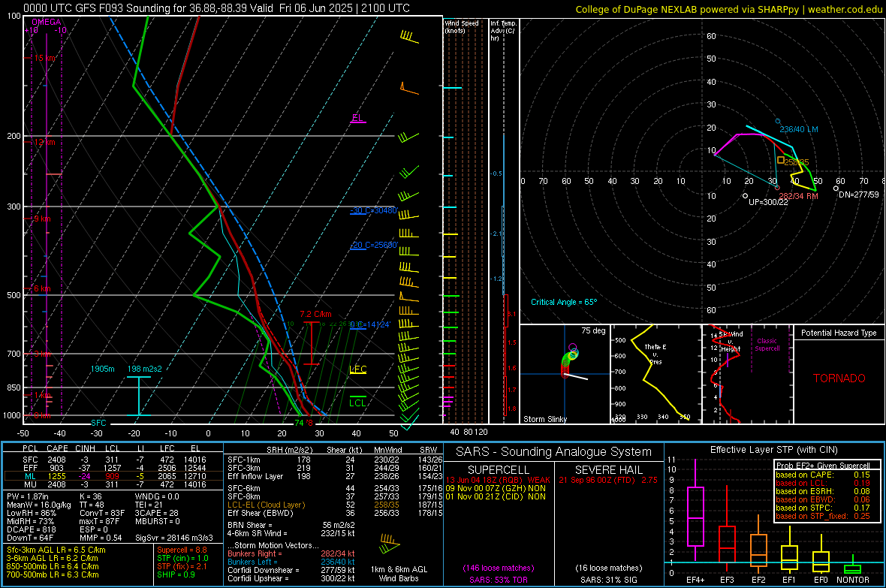Click the highlighted 'ML' parcel row

coord(113,476)
